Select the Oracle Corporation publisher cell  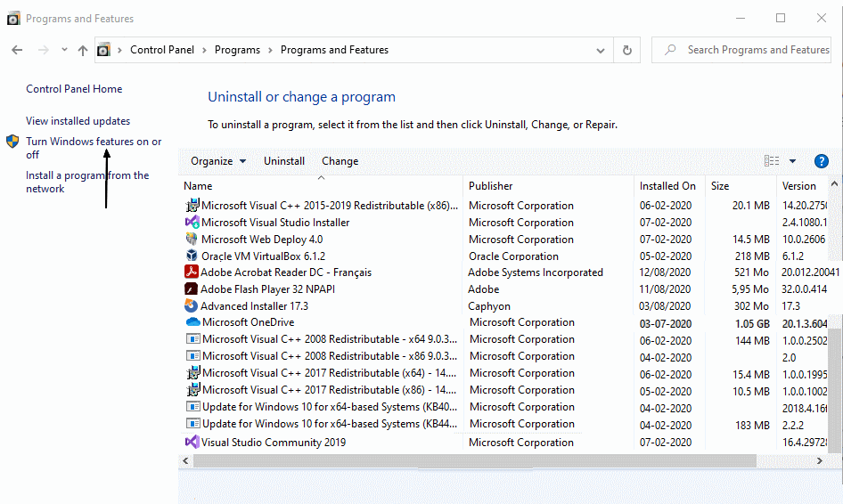point(513,256)
